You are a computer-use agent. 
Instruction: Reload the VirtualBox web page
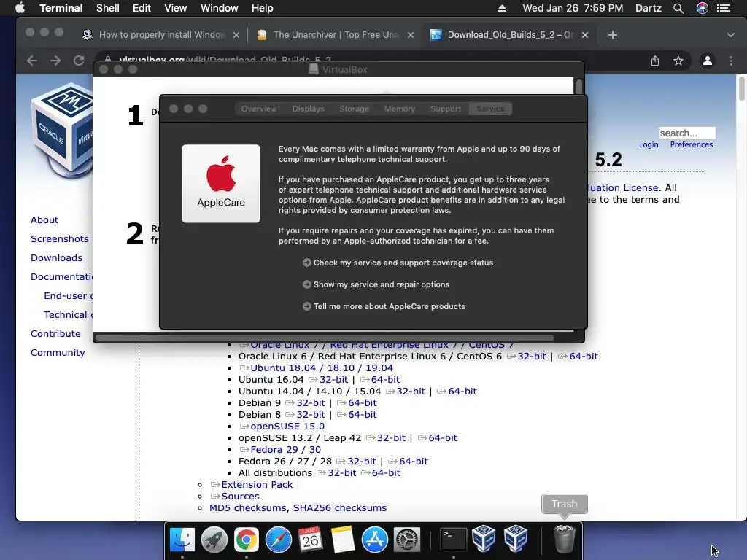[x=79, y=61]
